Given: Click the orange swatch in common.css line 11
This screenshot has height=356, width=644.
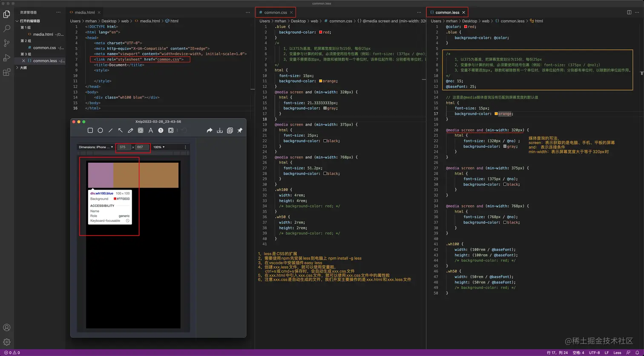Looking at the screenshot, I should [x=321, y=81].
